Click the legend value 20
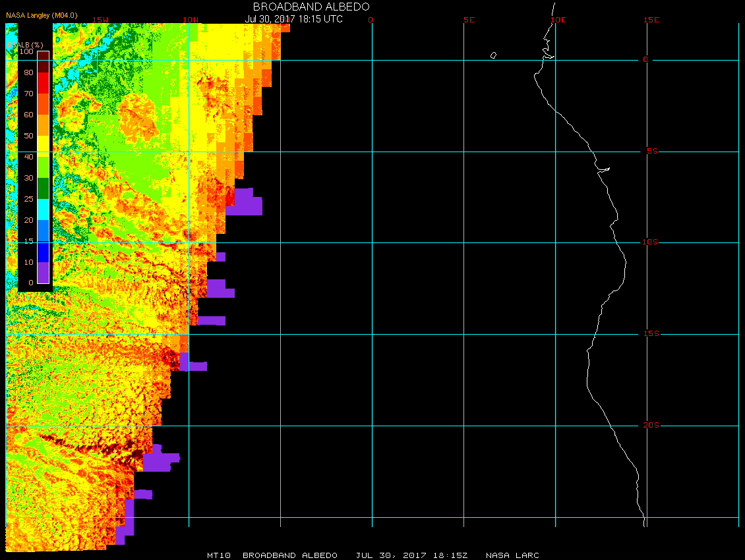Viewport: 745px width, 560px height. pyautogui.click(x=28, y=220)
